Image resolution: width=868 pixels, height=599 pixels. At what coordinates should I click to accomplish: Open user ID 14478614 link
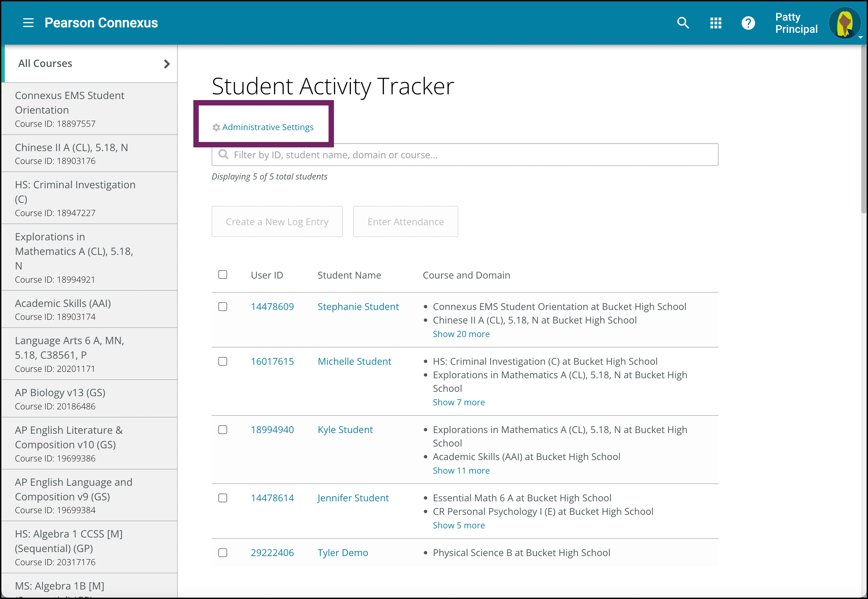click(272, 498)
